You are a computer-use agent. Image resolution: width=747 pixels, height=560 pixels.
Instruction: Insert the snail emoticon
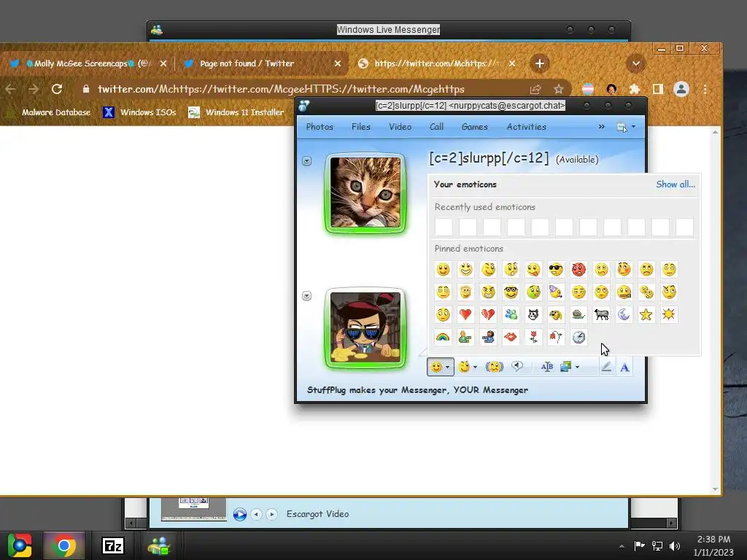(578, 314)
